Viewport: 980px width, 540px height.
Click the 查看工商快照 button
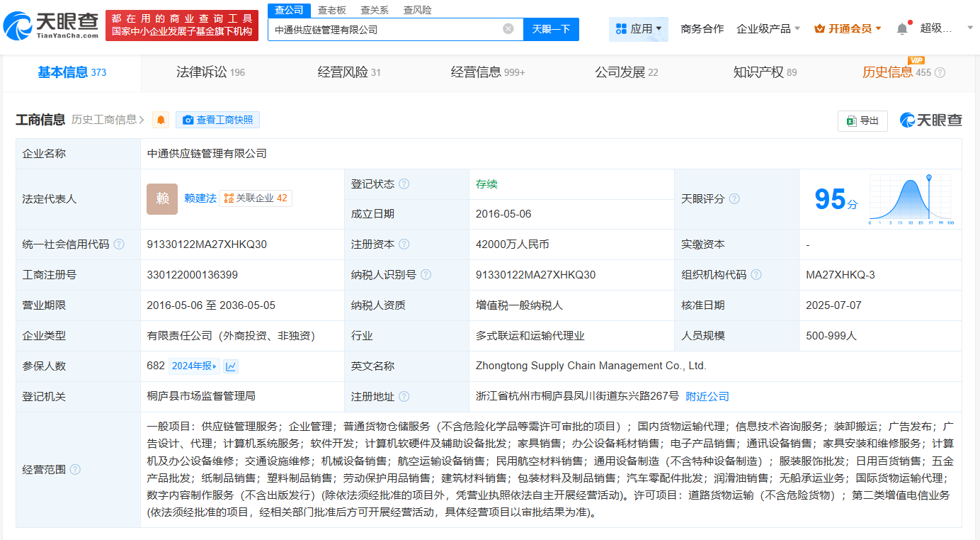[218, 120]
